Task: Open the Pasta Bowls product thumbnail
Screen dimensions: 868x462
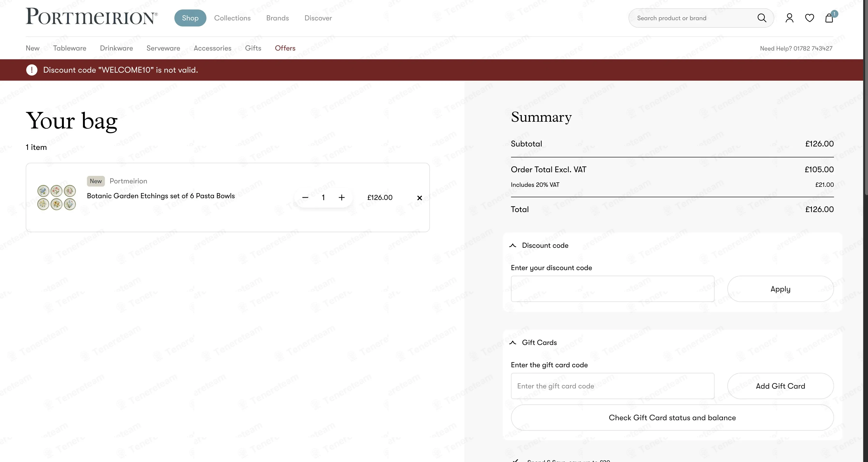Action: click(56, 197)
